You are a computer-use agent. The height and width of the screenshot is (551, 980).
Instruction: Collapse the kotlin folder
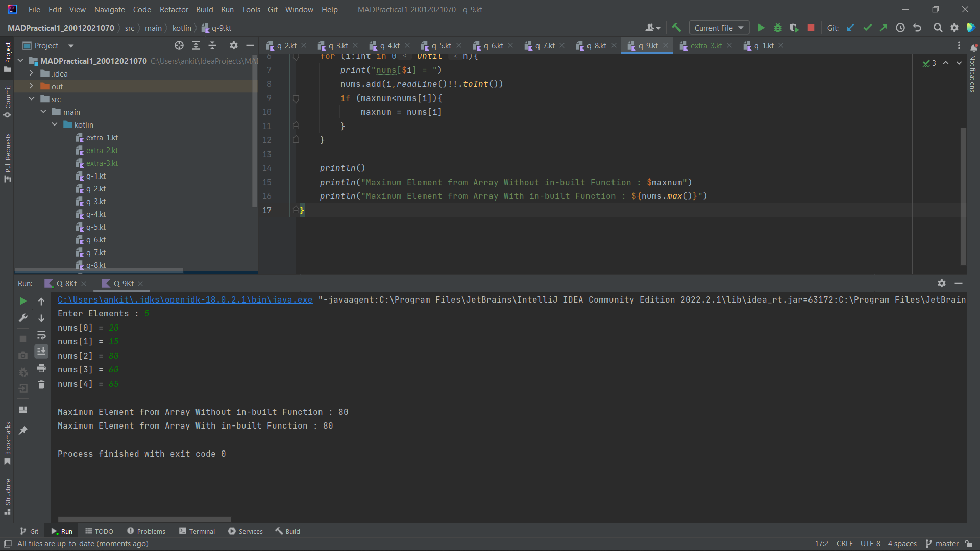click(55, 124)
